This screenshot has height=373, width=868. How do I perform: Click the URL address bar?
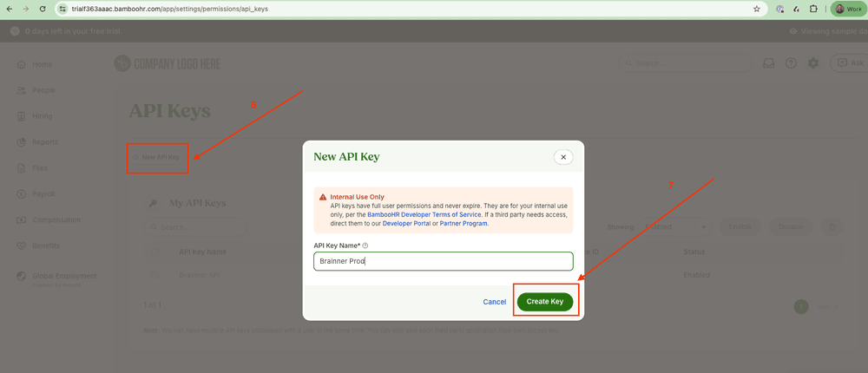tap(410, 9)
